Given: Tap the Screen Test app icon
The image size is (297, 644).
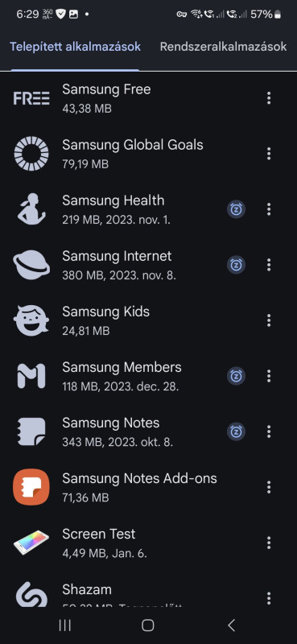Looking at the screenshot, I should pos(31,543).
